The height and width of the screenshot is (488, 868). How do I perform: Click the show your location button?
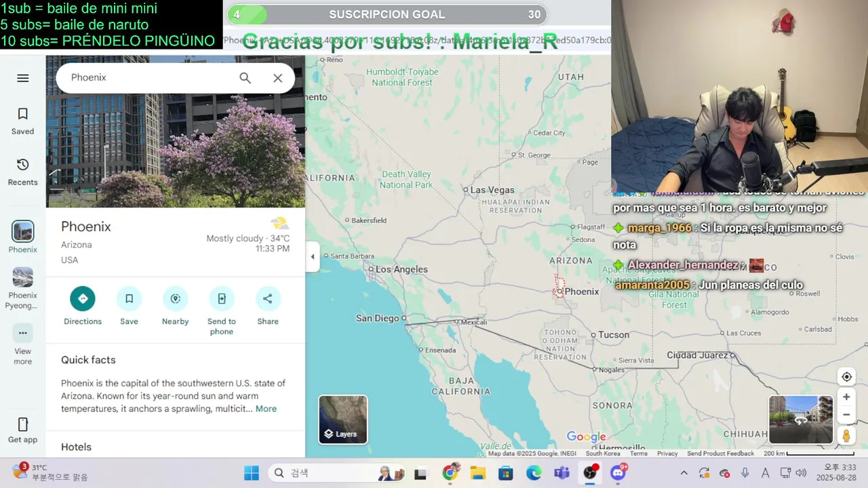(x=846, y=377)
